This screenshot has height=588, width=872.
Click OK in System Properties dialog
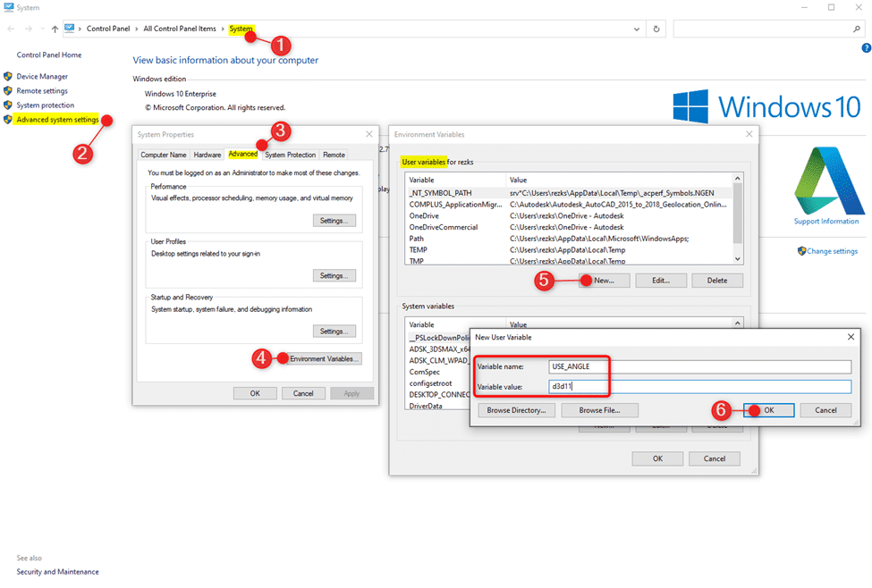[x=255, y=393]
